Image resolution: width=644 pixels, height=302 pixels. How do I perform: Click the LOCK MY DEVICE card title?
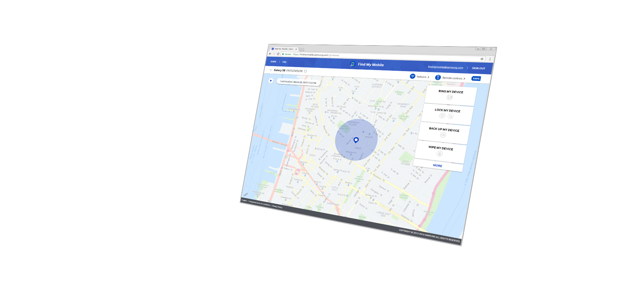pyautogui.click(x=447, y=110)
